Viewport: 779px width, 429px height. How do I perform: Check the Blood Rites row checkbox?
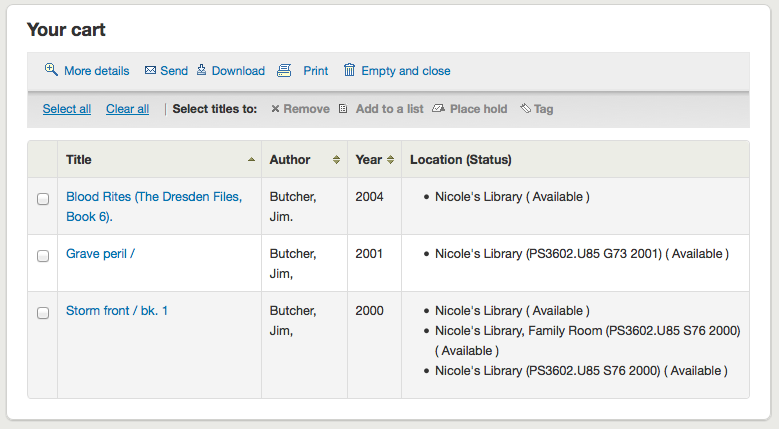43,199
